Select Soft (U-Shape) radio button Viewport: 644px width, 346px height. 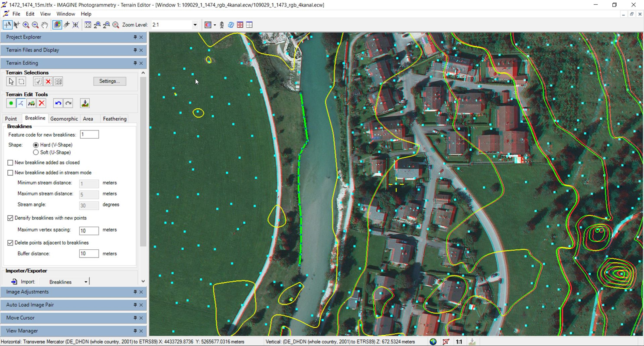[x=36, y=153]
